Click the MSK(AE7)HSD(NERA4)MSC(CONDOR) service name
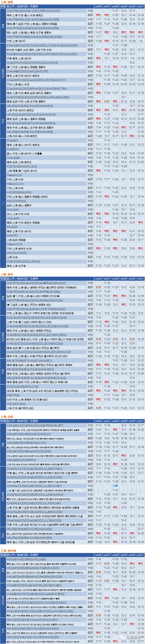 (29, 451)
